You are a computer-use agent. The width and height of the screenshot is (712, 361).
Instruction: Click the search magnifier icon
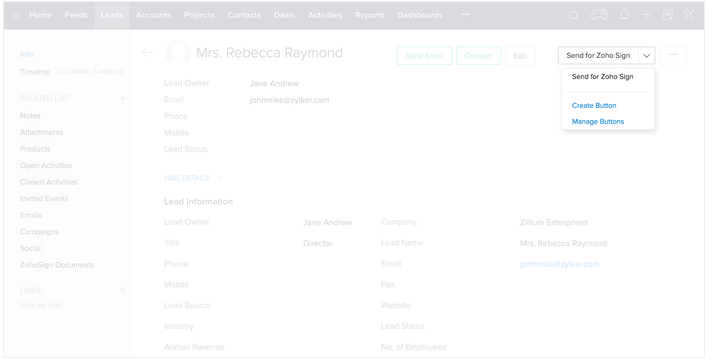[574, 15]
